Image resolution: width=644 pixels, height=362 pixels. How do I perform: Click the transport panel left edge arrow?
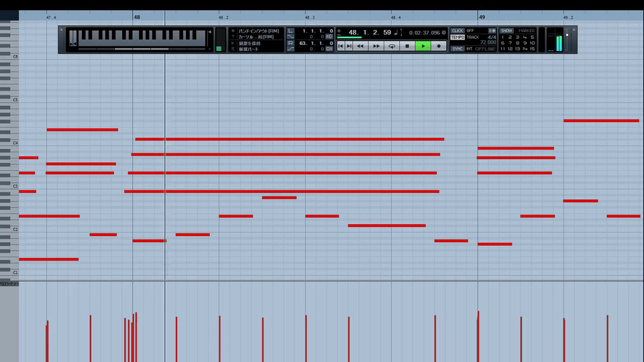click(61, 29)
